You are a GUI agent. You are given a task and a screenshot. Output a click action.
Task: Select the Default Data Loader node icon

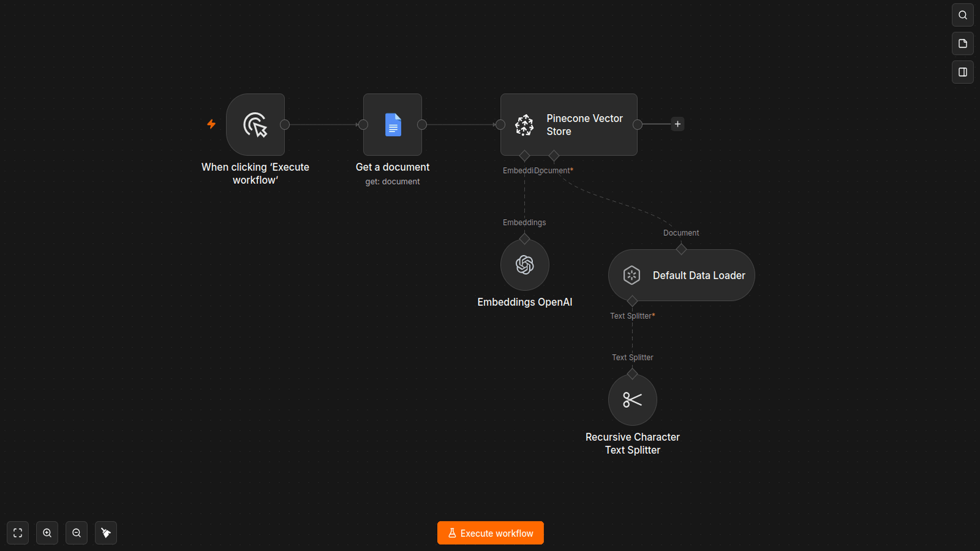point(631,275)
